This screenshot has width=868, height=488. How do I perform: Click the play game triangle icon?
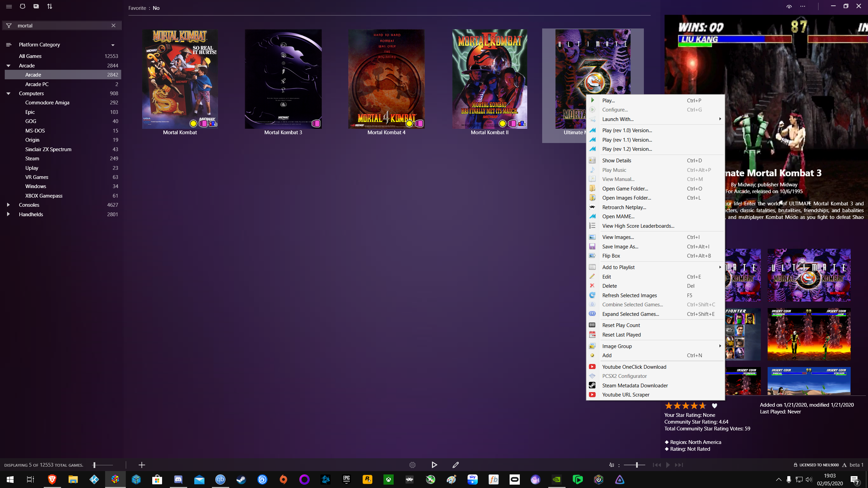434,465
